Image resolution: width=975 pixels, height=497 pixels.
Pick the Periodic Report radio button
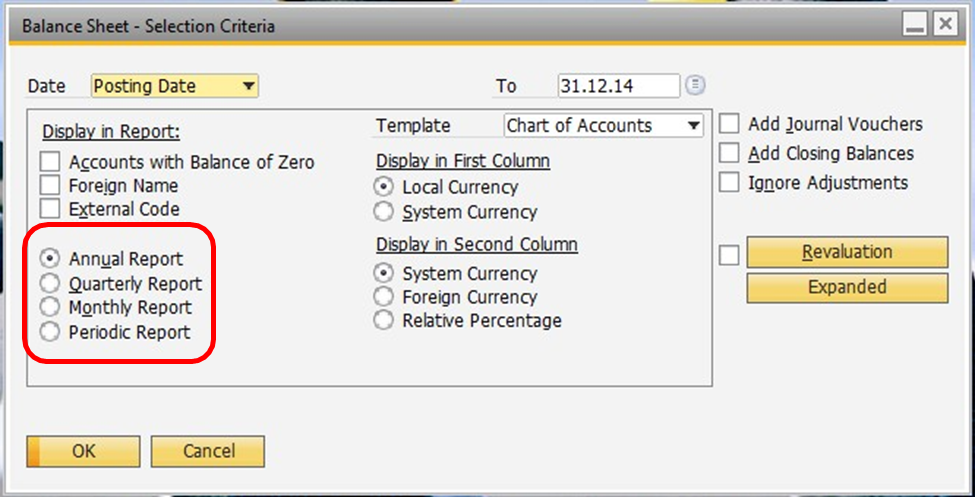(50, 331)
